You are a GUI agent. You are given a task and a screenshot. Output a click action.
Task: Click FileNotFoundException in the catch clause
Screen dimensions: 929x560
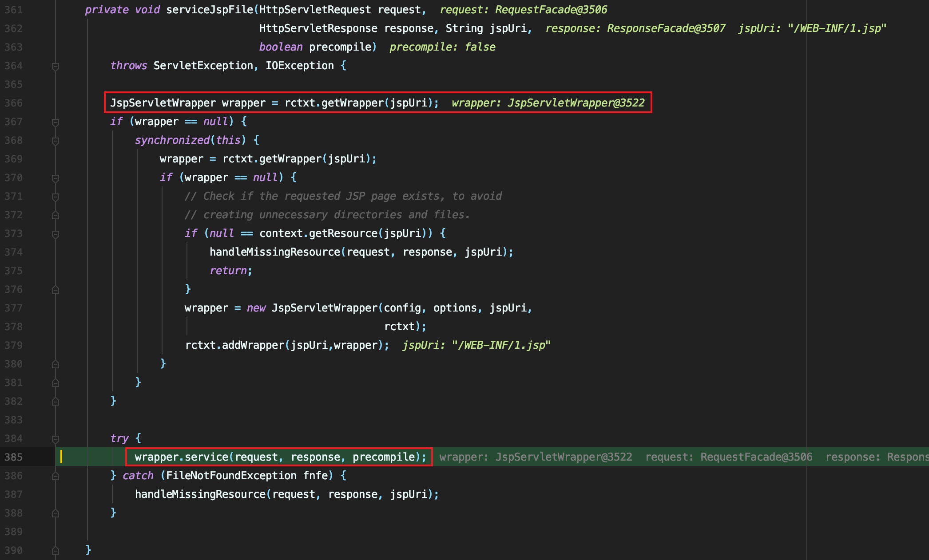tap(231, 476)
